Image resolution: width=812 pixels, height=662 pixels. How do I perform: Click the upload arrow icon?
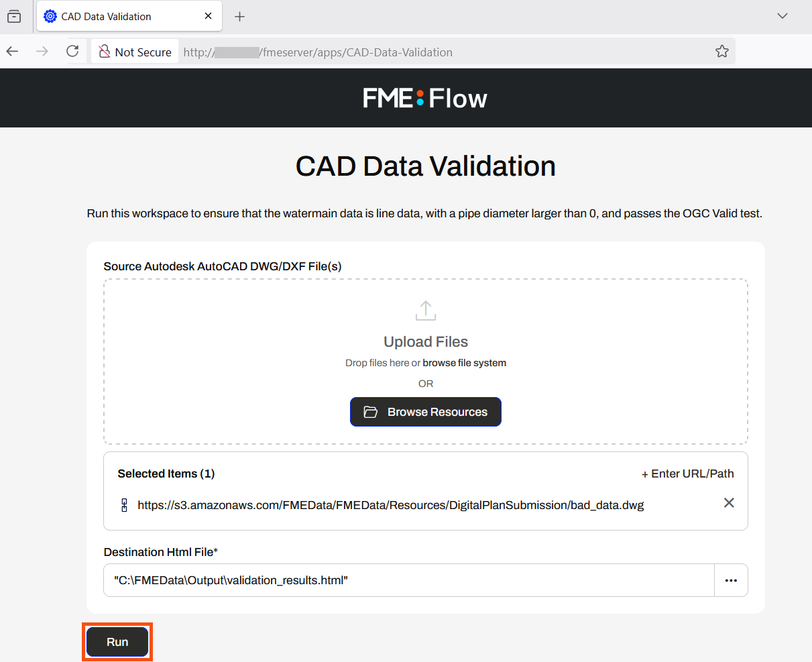[x=426, y=311]
